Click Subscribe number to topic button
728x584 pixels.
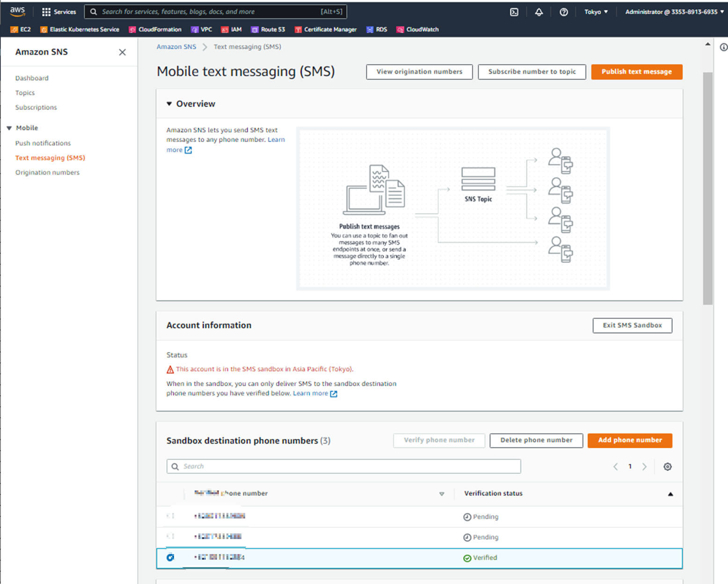pos(532,72)
